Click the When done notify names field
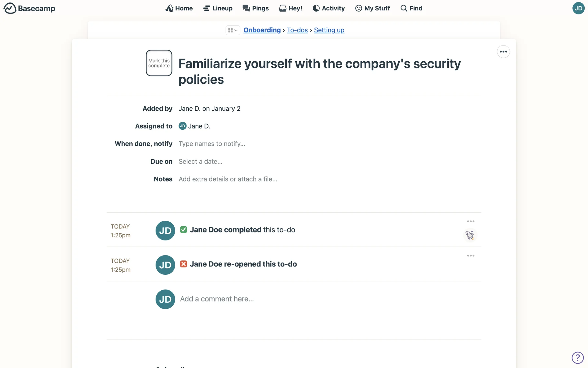The image size is (588, 368). tap(212, 144)
